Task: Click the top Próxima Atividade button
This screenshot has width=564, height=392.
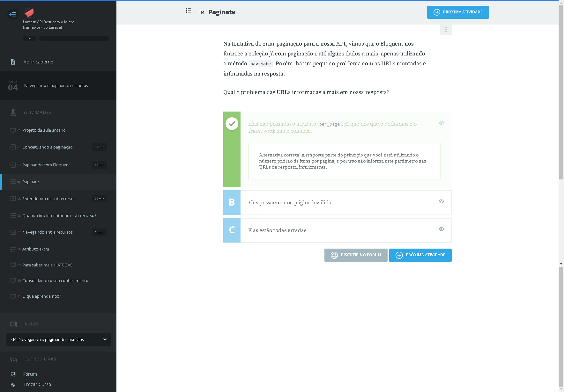Action: point(458,12)
